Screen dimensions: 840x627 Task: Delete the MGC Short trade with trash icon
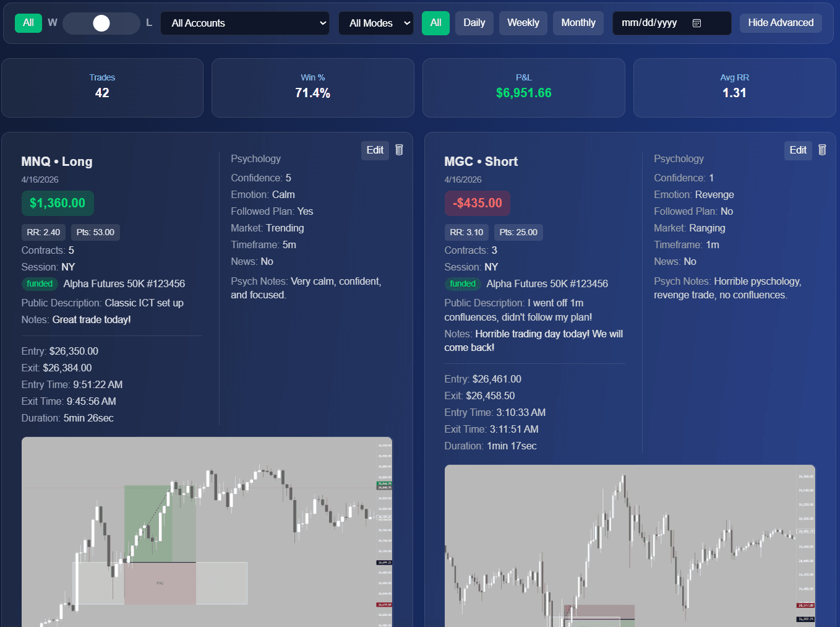pyautogui.click(x=822, y=150)
